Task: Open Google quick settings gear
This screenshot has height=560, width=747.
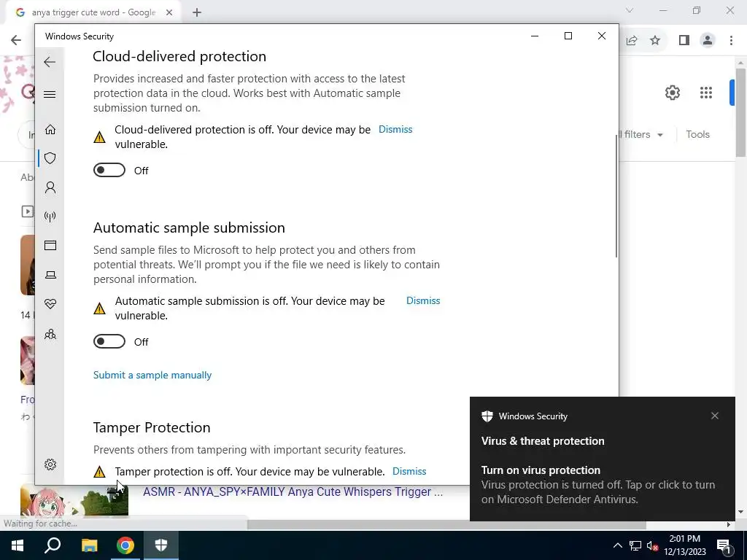Action: pyautogui.click(x=672, y=93)
